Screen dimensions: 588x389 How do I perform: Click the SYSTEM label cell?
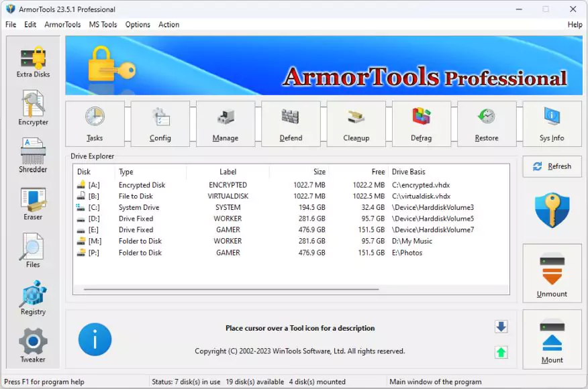(x=228, y=208)
